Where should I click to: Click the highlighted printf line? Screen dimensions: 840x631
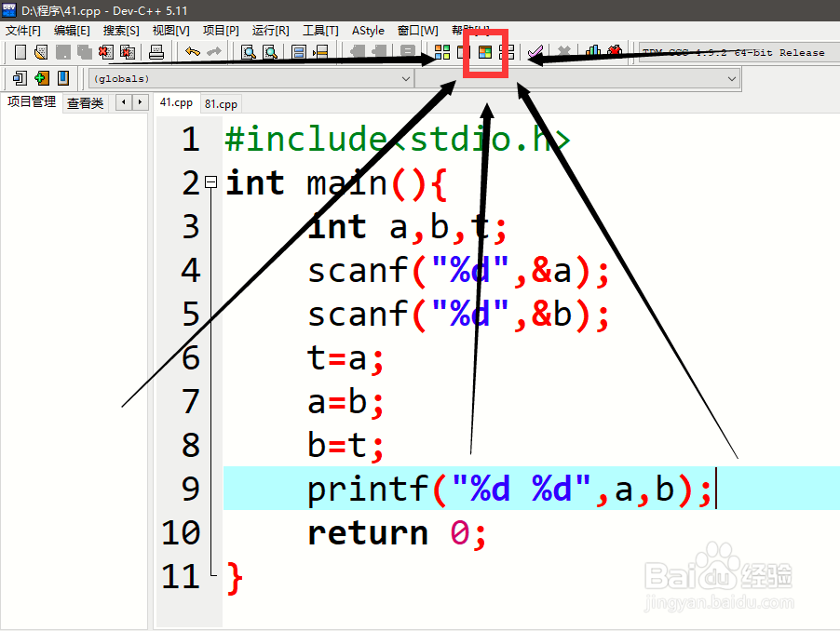(x=532, y=488)
